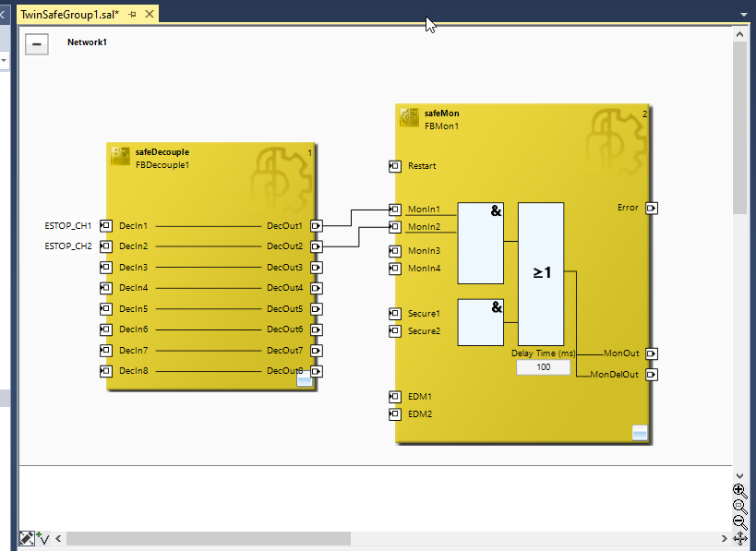Click the horizontal scrollbar left arrow
Screen dimensions: 756x551
point(58,538)
